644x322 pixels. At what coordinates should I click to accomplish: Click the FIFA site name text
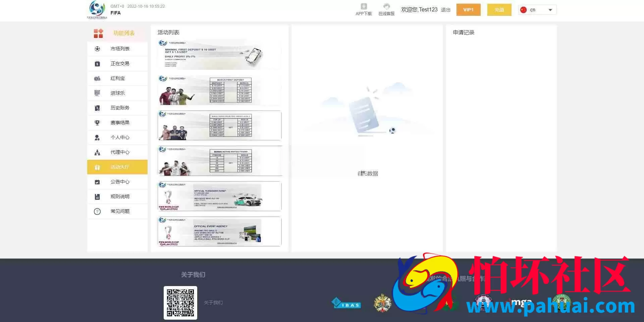115,13
